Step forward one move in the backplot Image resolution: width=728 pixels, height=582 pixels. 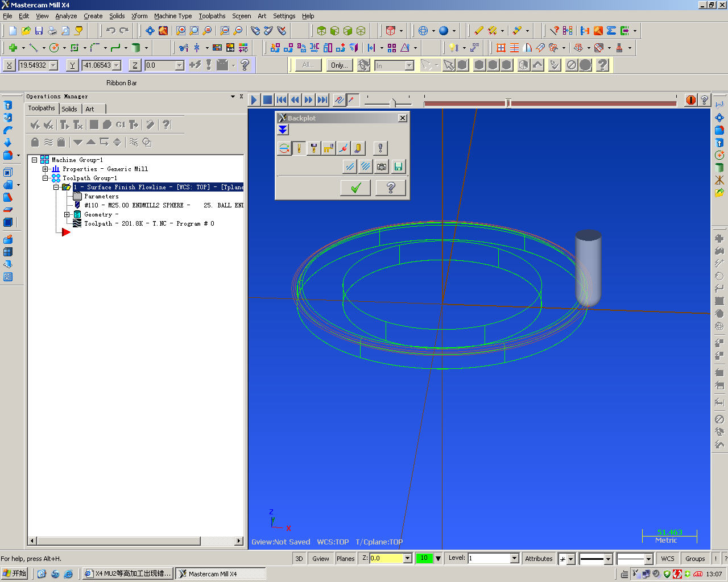coord(309,100)
